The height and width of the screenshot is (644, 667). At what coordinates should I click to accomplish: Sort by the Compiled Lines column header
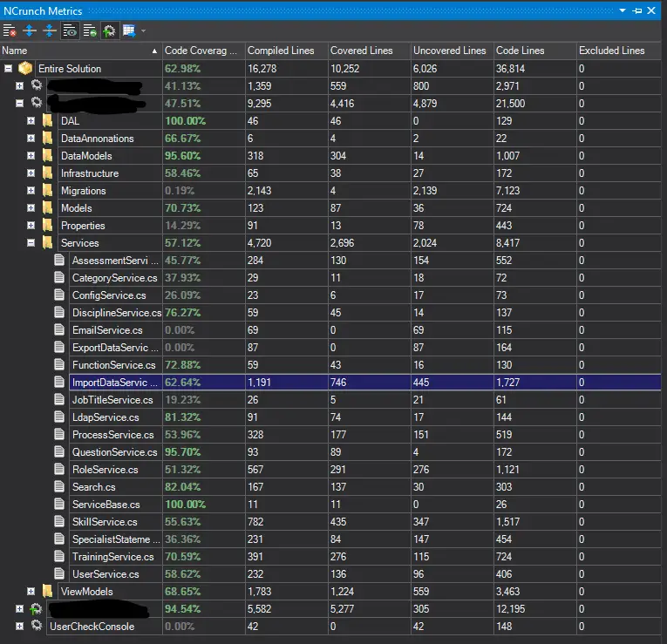287,51
